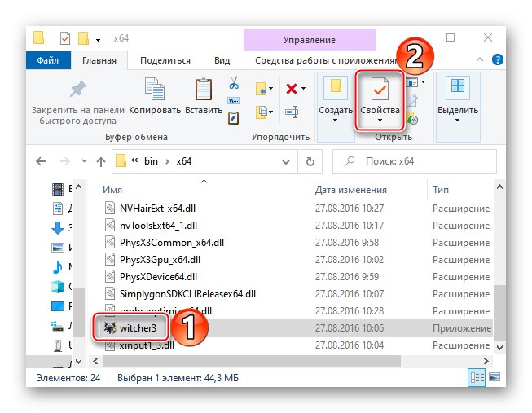Open the address bar history dropdown
The width and height of the screenshot is (532, 413).
pos(286,162)
